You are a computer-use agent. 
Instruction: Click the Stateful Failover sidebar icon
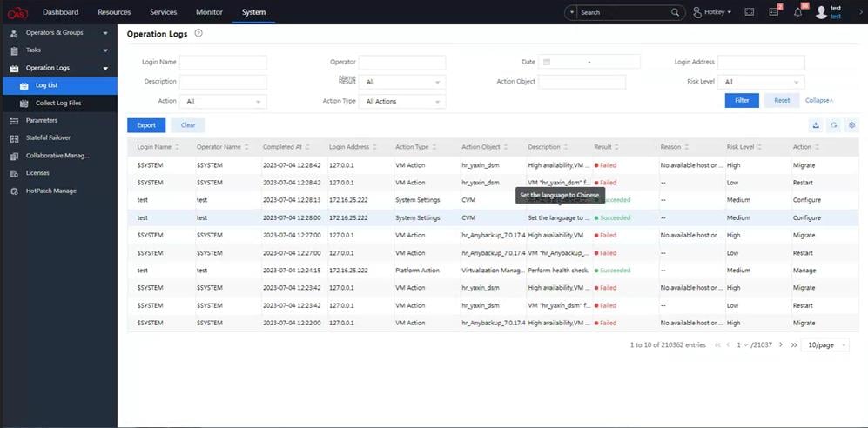(x=15, y=138)
